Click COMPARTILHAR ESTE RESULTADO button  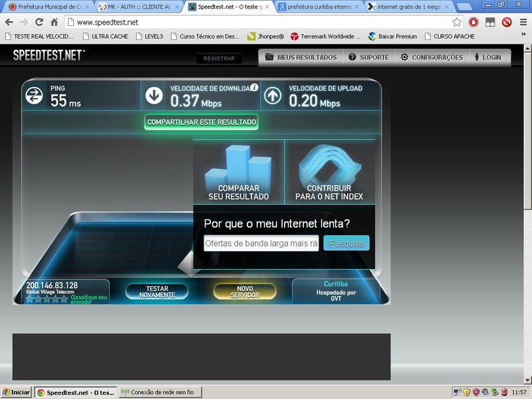click(201, 122)
